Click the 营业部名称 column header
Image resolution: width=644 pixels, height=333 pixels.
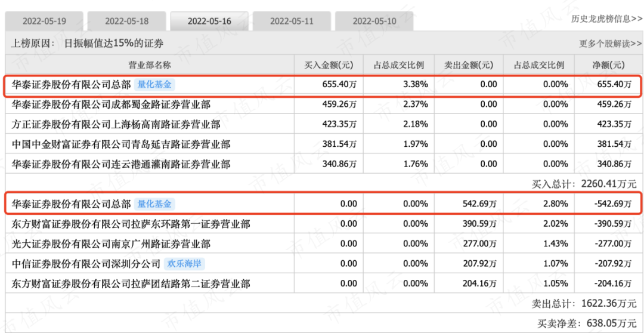150,65
